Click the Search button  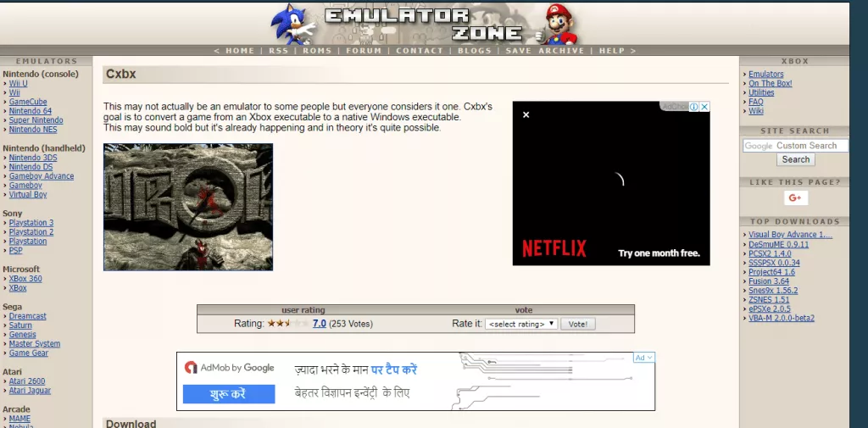[795, 159]
